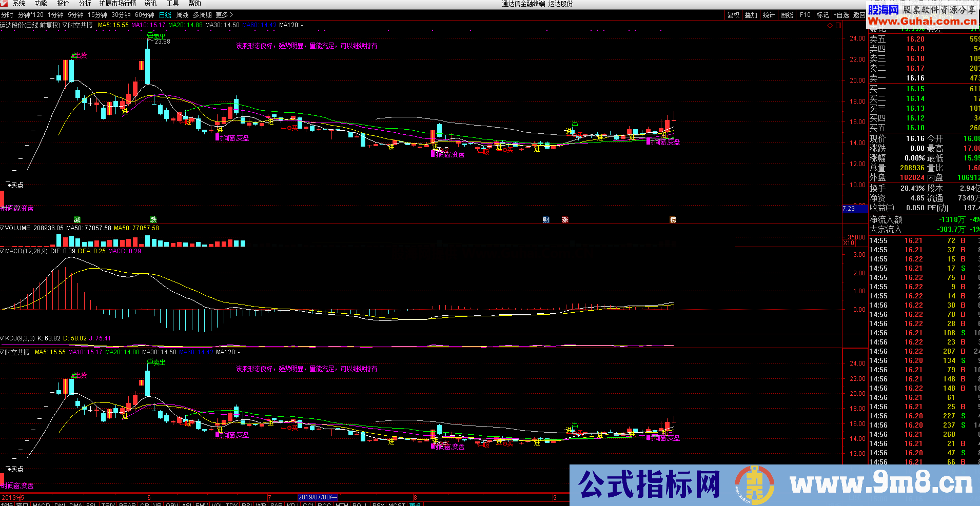Click the red panel layout icon
980x506 pixels.
tap(838, 25)
